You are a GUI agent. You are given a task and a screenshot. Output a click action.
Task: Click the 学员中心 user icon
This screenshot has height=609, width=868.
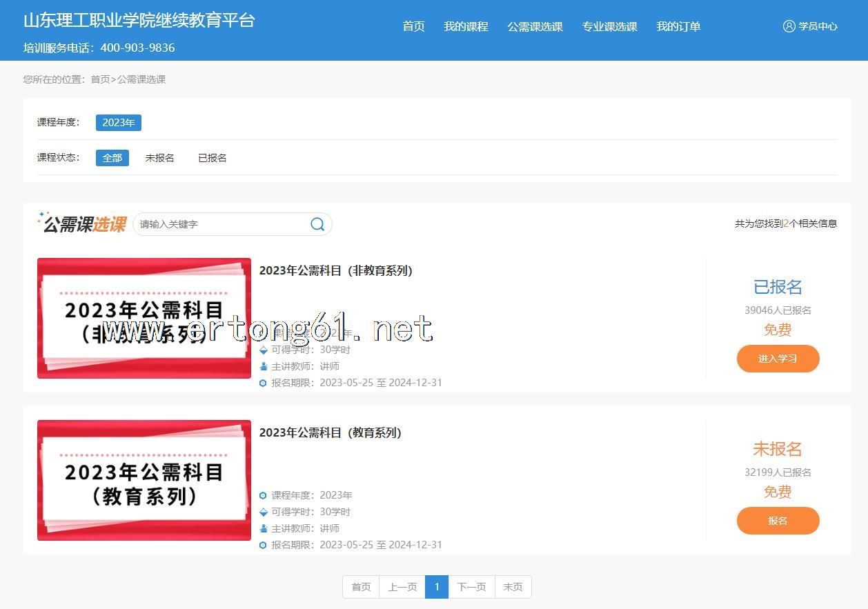pyautogui.click(x=789, y=26)
